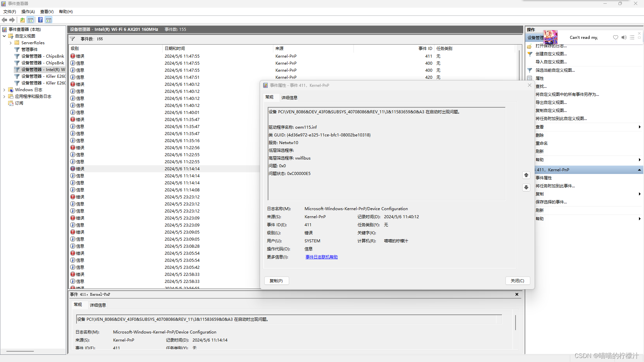Viewport: 644px width, 362px height.
Task: Toggle the action pane toolbar icon
Action: point(49,20)
